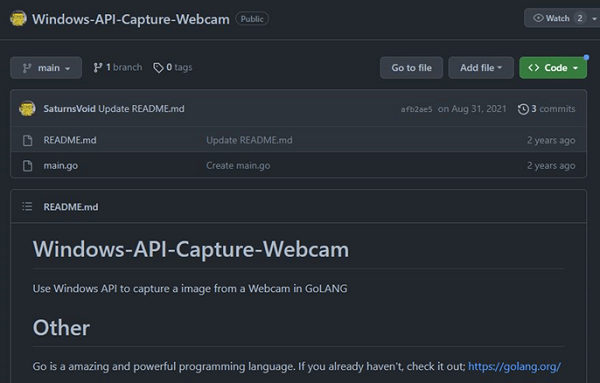Click the branch icon beside 1 branch
The height and width of the screenshot is (383, 600).
coord(98,68)
